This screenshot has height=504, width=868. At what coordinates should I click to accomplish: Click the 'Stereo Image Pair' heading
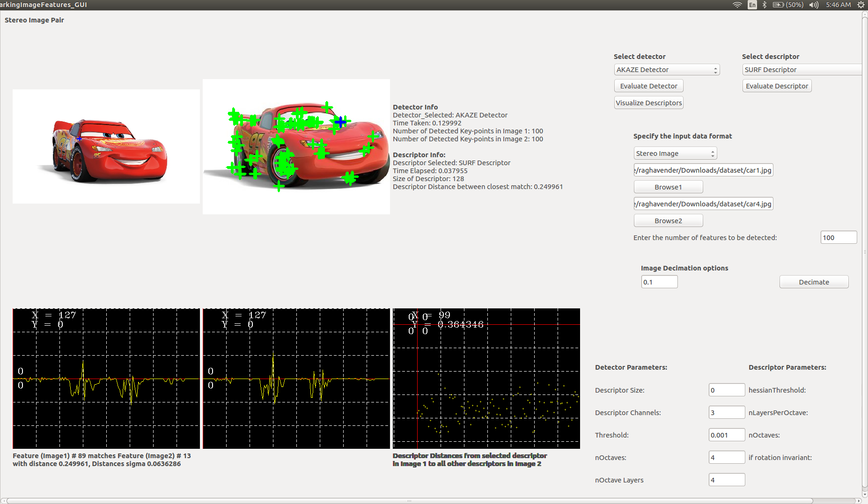coord(34,20)
